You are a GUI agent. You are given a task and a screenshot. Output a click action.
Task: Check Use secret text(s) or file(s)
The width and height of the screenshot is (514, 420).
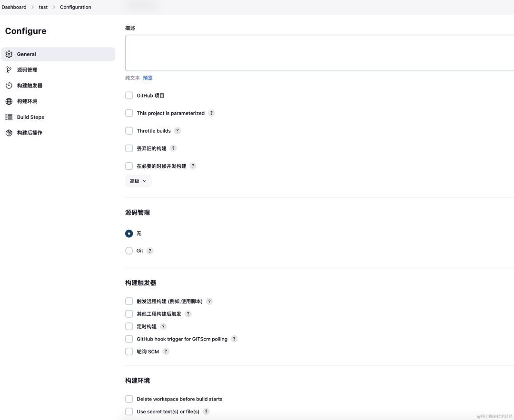coord(129,411)
